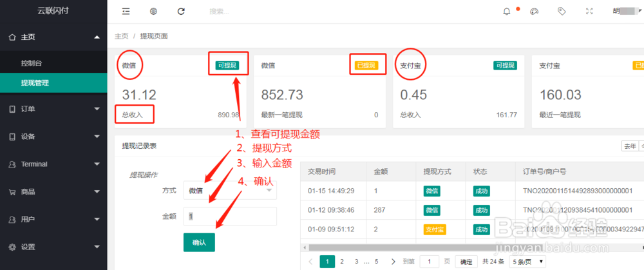This screenshot has width=644, height=270.
Task: Expand the Terminal sidebar menu
Action: coord(97,164)
